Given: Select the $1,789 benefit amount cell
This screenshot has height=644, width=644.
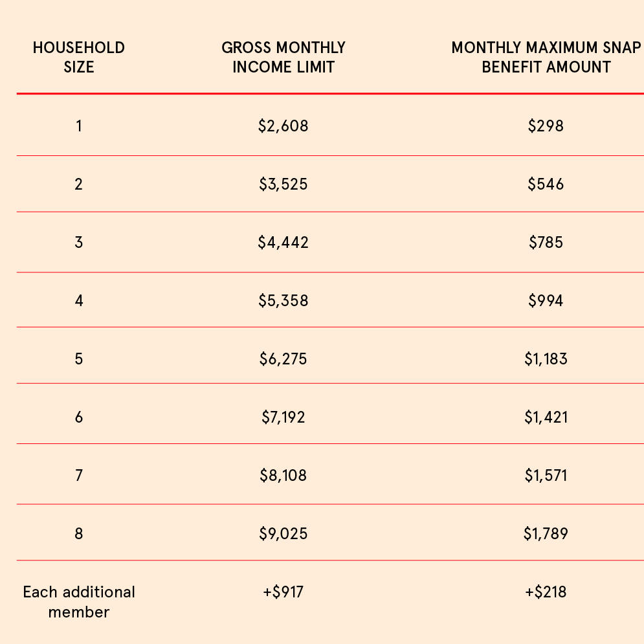Looking at the screenshot, I should tap(546, 534).
